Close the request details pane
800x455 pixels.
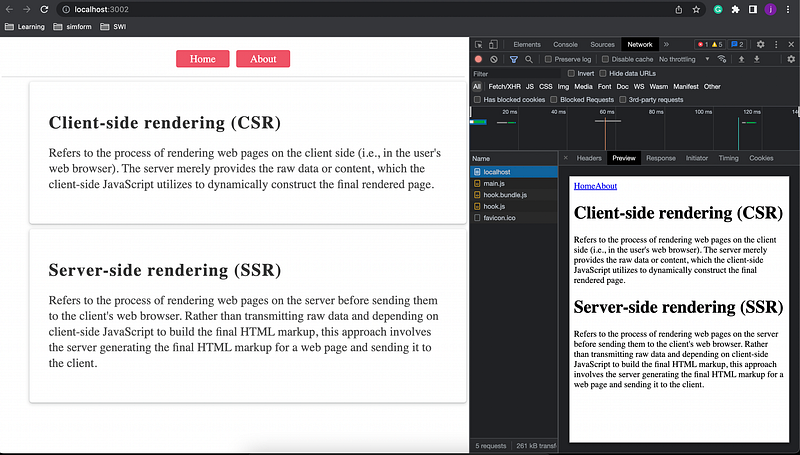click(565, 158)
